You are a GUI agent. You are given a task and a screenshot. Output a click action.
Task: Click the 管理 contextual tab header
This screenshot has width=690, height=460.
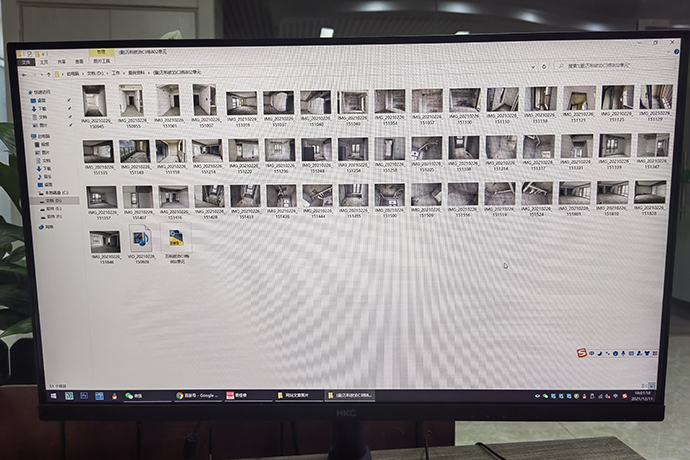click(x=101, y=52)
